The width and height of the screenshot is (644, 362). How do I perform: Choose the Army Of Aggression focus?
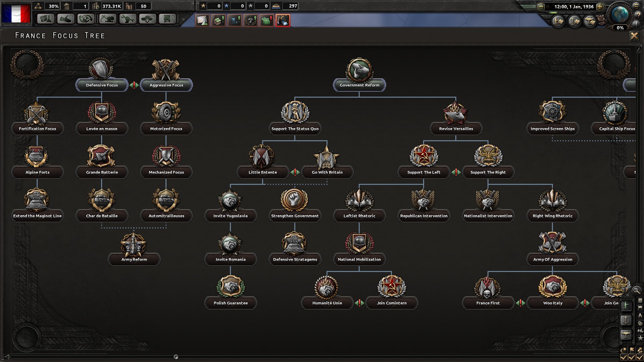(552, 259)
